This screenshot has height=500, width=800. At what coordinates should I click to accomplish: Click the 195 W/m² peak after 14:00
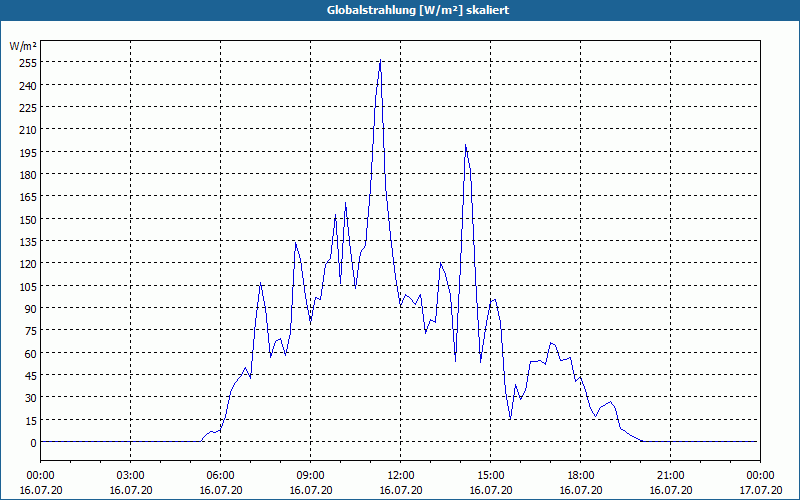(465, 145)
